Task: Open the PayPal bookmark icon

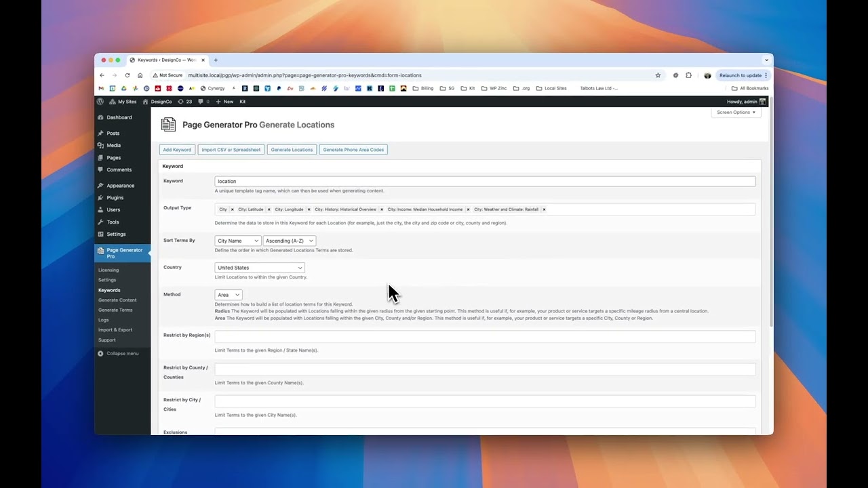Action: click(279, 88)
